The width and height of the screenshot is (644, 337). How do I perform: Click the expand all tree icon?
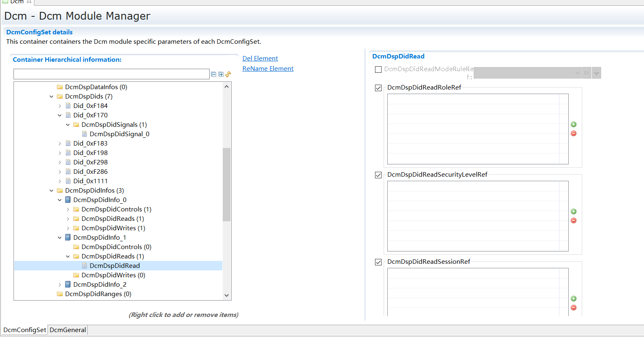tap(221, 74)
